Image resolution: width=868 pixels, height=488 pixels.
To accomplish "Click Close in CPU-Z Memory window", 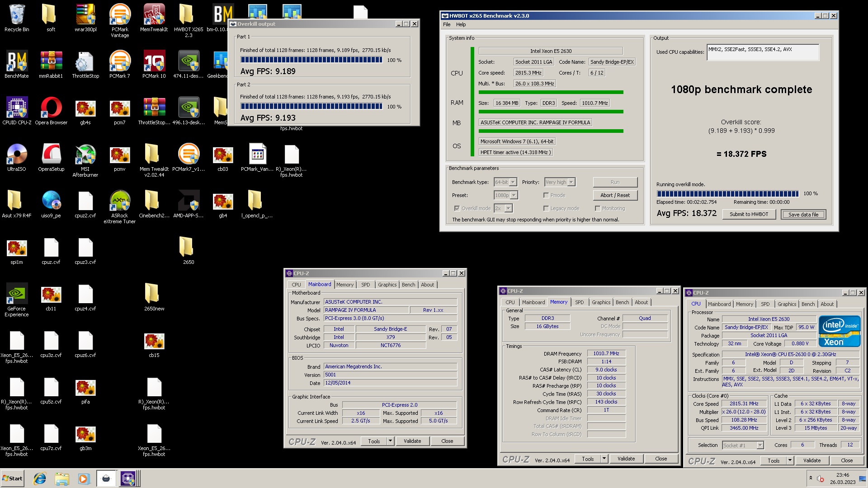I will 661,459.
